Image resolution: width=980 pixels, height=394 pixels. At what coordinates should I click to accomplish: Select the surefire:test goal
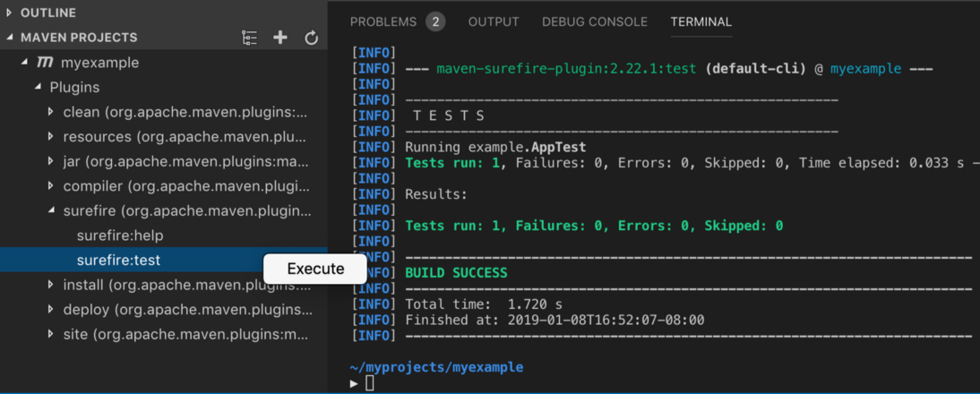click(x=119, y=261)
